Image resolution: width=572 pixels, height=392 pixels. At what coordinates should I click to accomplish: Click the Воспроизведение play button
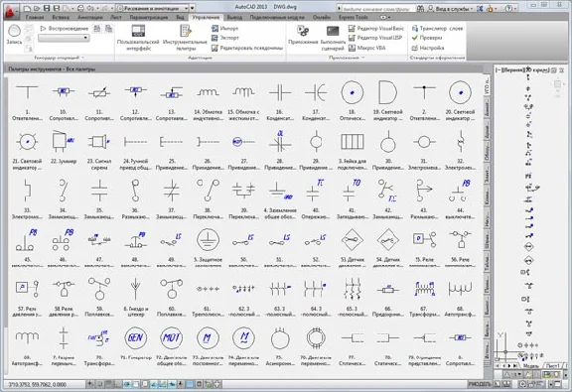65,29
